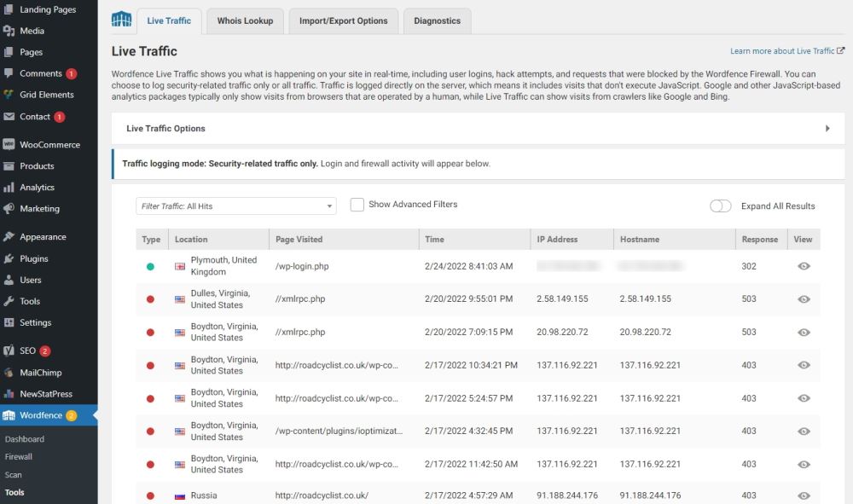
Task: Expand the Live Traffic Options panel arrow
Action: point(827,128)
